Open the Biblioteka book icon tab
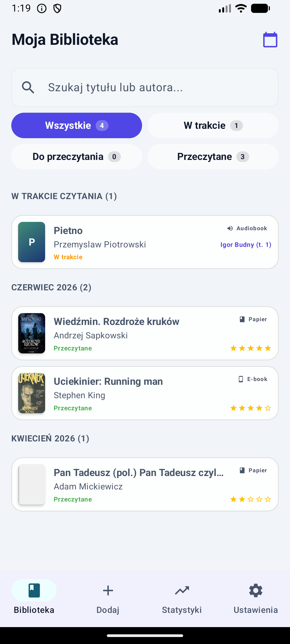 (x=34, y=590)
